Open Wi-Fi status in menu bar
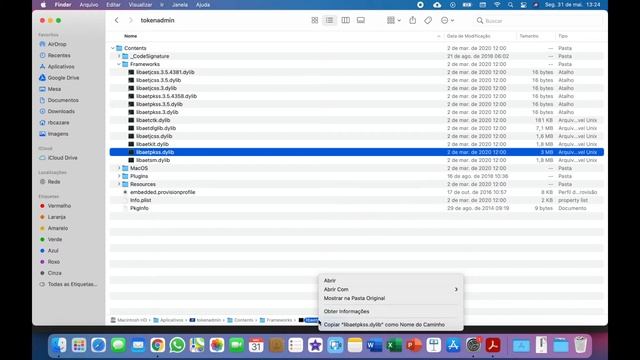 tap(497, 5)
